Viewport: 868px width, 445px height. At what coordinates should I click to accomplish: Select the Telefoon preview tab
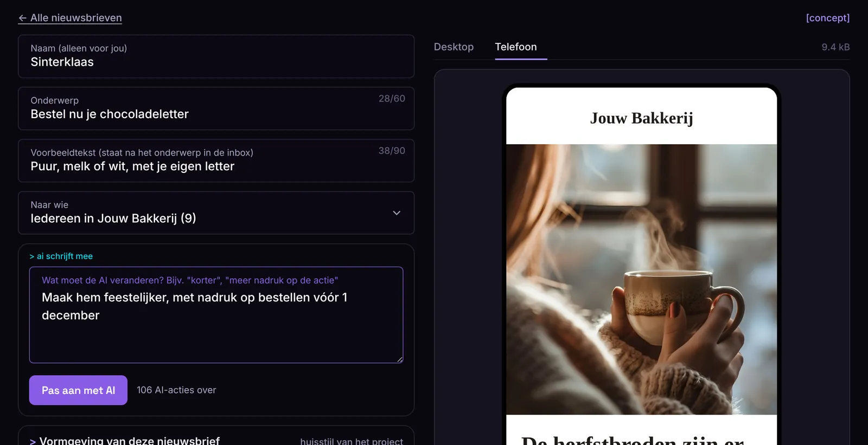(516, 47)
